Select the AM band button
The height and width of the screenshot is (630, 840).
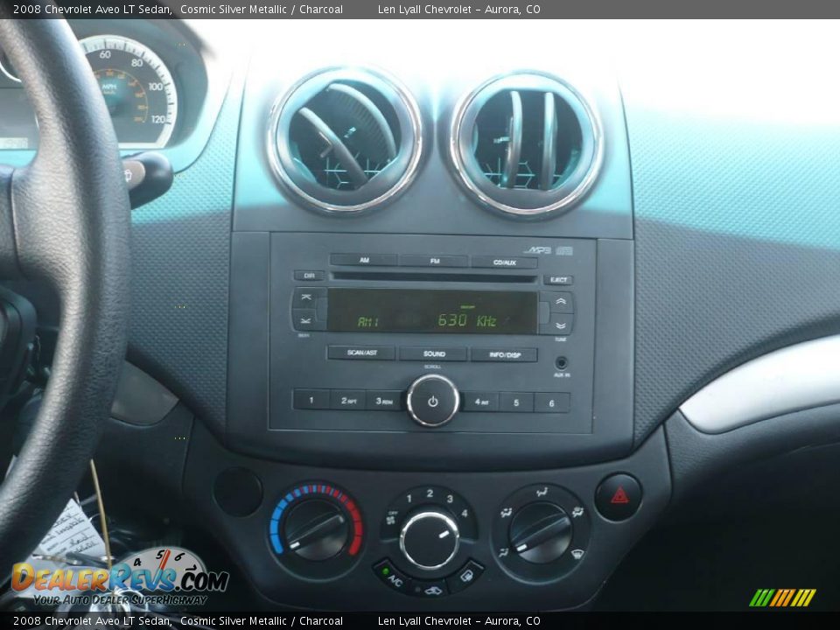363,261
